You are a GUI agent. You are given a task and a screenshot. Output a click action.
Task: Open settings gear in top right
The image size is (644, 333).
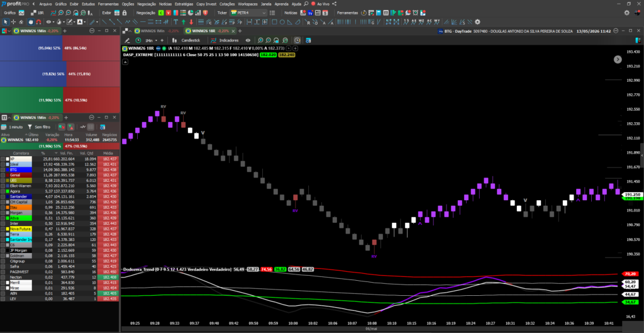(x=627, y=13)
